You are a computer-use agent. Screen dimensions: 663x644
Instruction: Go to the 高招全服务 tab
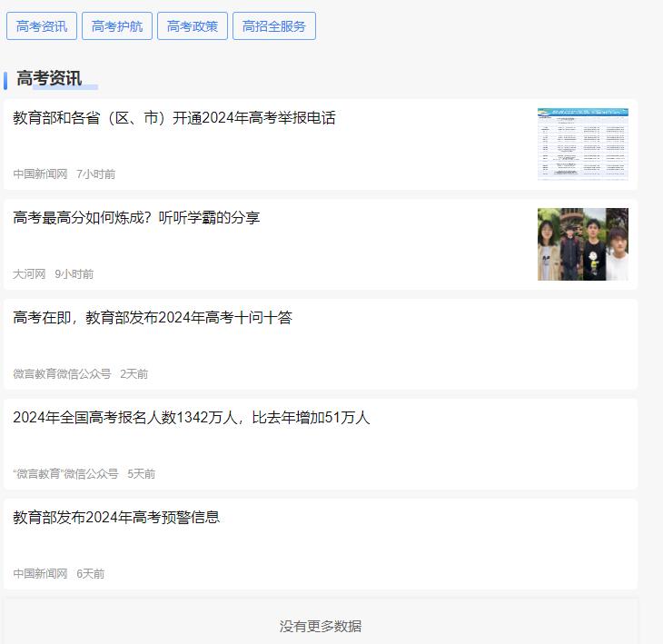point(274,26)
